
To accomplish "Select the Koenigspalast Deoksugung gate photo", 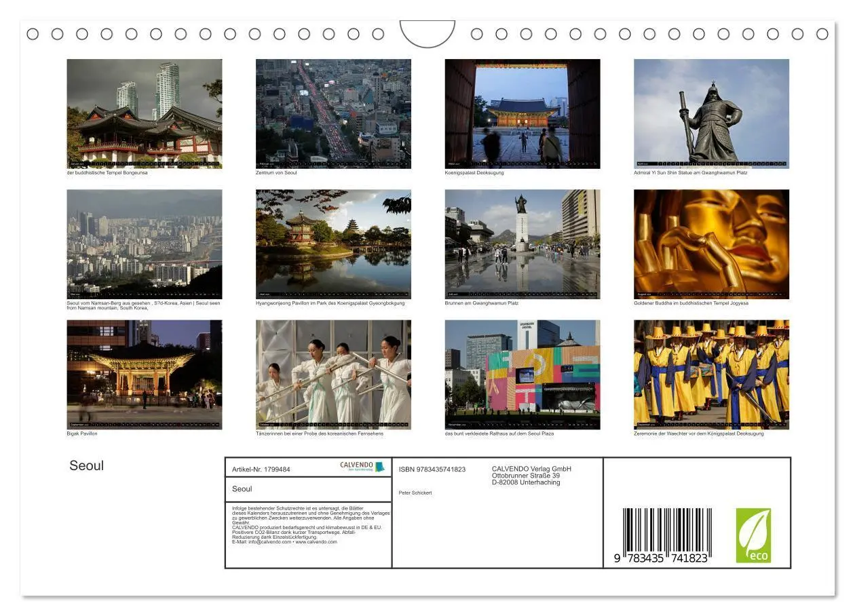I will point(522,113).
